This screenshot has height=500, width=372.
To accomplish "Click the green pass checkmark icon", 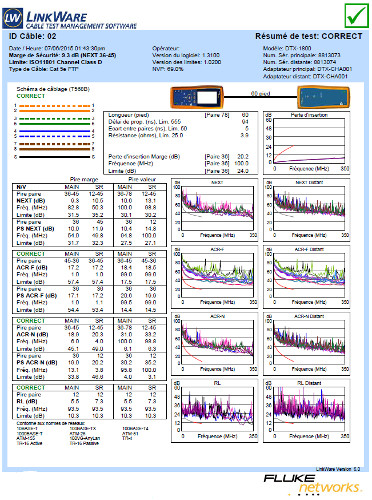I will (x=356, y=16).
